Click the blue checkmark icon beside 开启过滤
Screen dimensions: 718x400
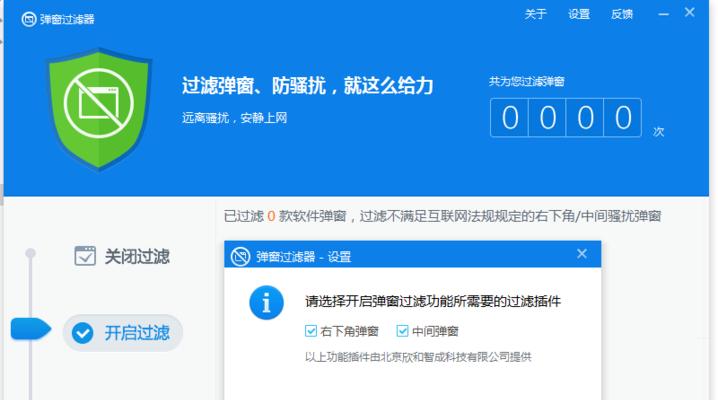coord(82,333)
